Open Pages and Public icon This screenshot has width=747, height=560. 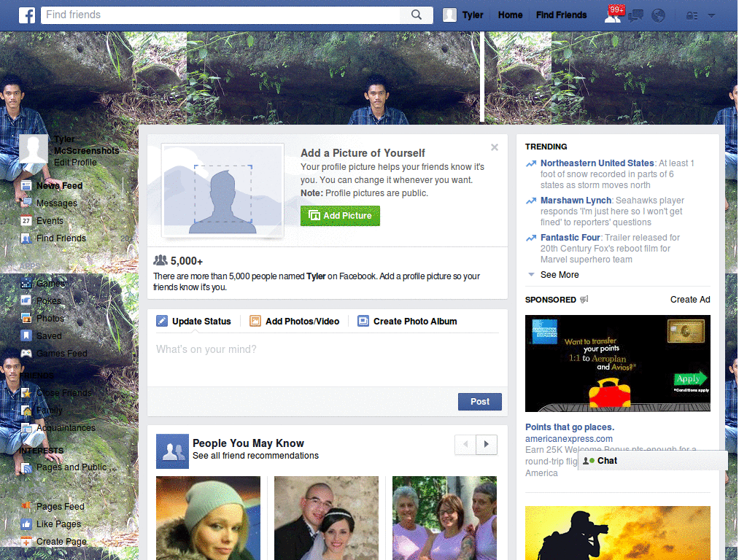(26, 467)
